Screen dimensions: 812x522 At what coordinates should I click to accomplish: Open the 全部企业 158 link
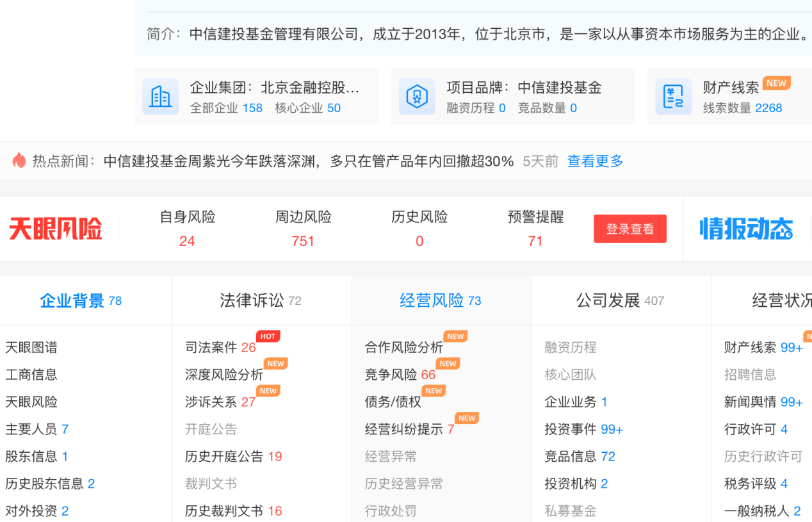coord(226,108)
